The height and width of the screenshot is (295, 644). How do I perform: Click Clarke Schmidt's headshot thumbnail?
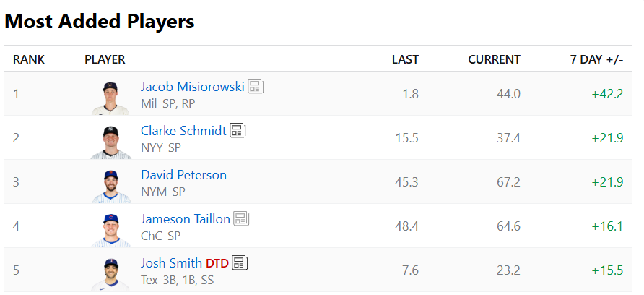point(110,141)
